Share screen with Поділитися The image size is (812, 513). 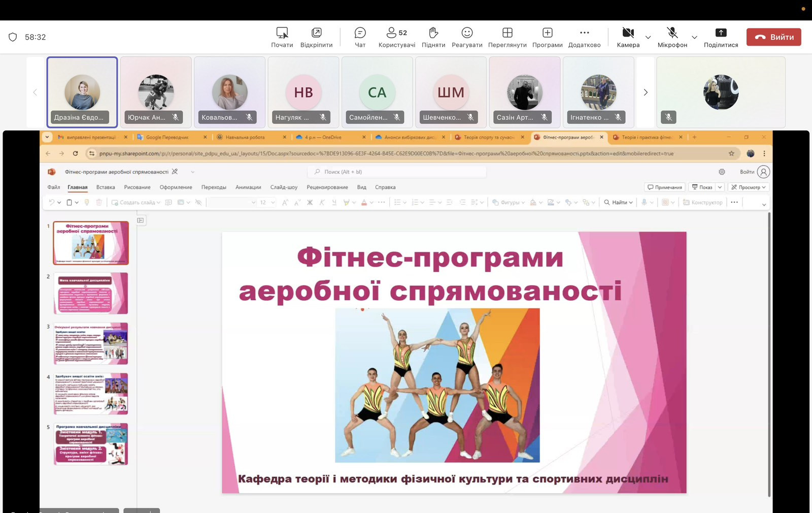coord(721,37)
